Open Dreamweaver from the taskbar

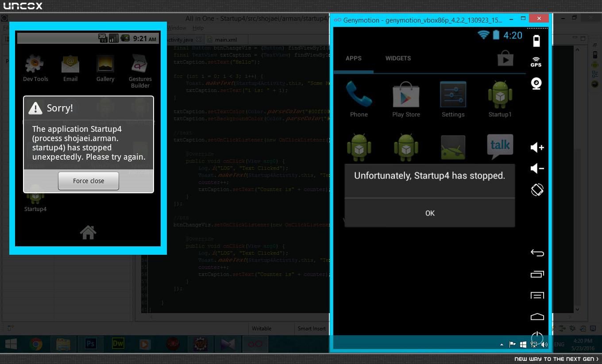click(118, 344)
